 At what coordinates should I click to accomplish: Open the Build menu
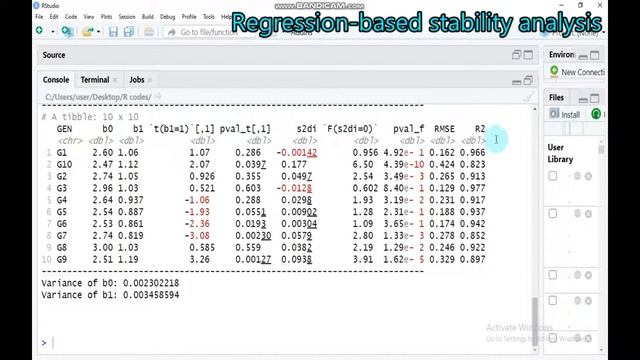[x=148, y=17]
